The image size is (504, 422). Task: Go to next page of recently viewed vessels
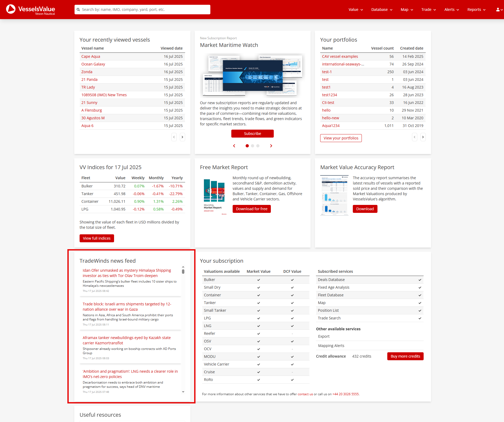pos(182,137)
